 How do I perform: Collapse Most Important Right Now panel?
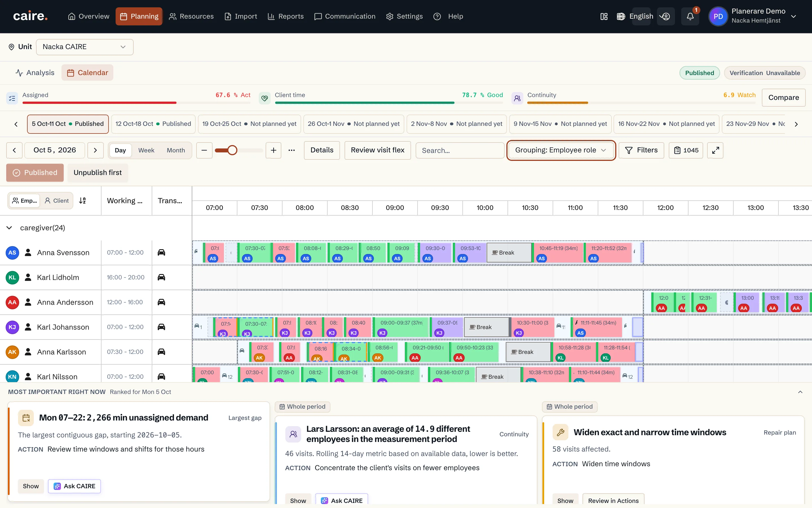[x=800, y=392]
